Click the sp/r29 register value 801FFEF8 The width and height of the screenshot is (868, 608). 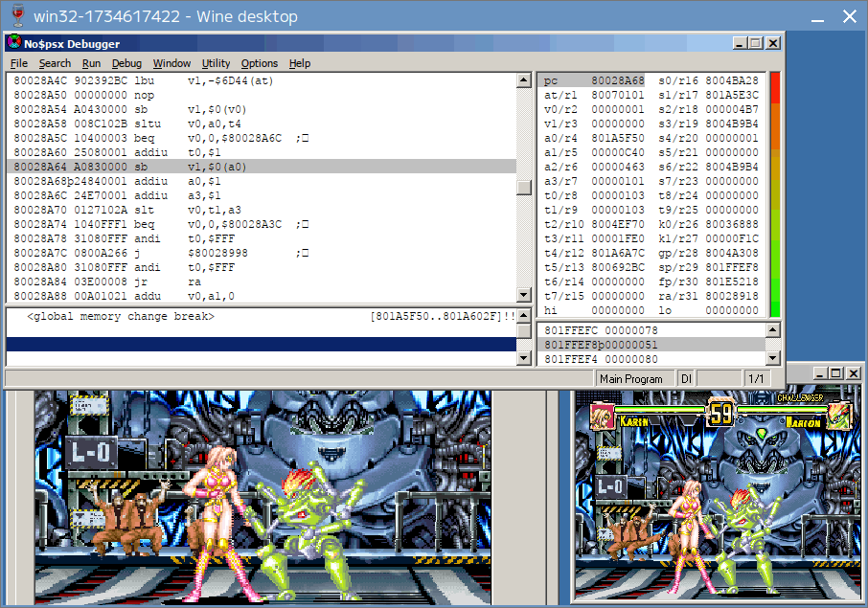[732, 268]
